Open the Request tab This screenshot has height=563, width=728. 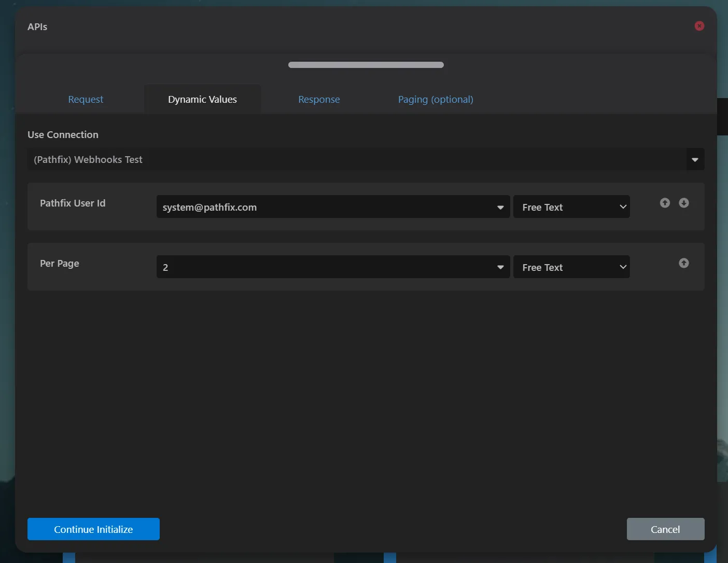pos(86,99)
